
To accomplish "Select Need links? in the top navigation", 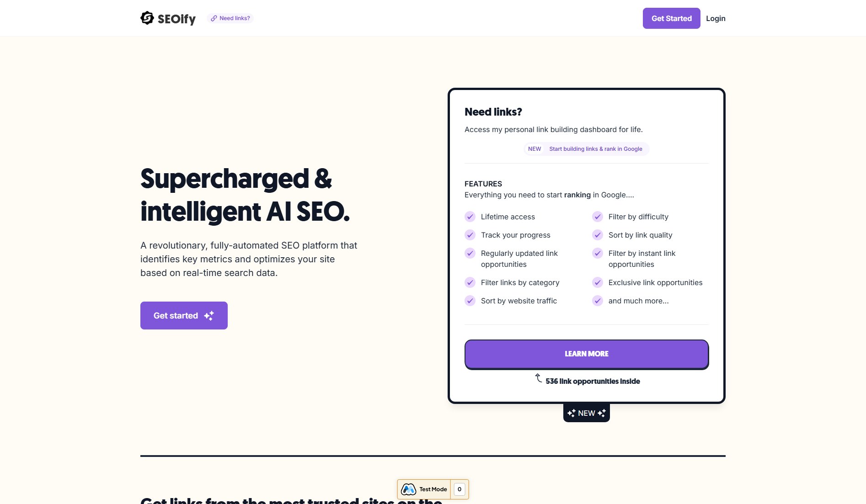I will click(234, 18).
